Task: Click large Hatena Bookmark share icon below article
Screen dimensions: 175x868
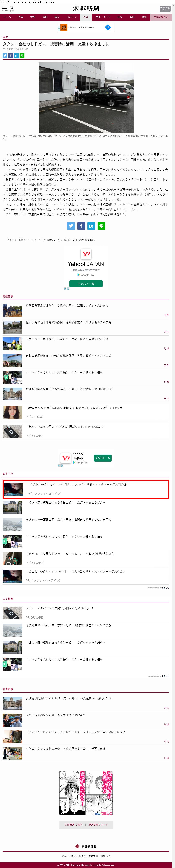Action: [91, 226]
